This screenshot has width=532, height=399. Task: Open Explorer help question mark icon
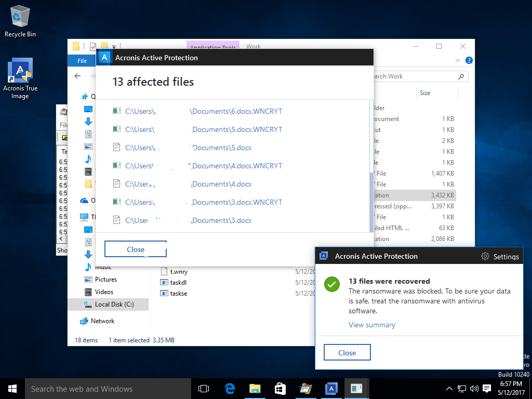coord(469,60)
